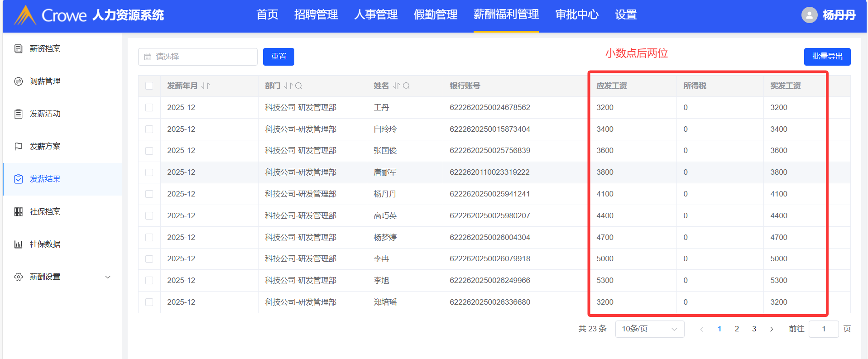Open 发薪活动 via its sidebar icon
868x359 pixels.
click(x=19, y=114)
